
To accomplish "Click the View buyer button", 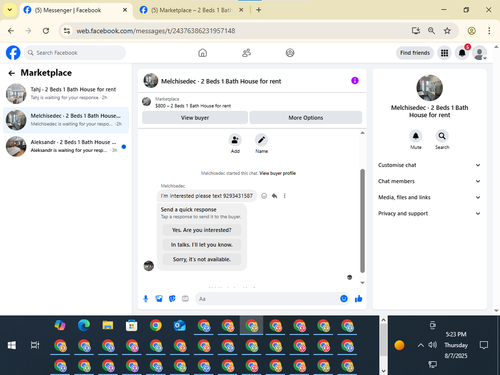I will [195, 118].
